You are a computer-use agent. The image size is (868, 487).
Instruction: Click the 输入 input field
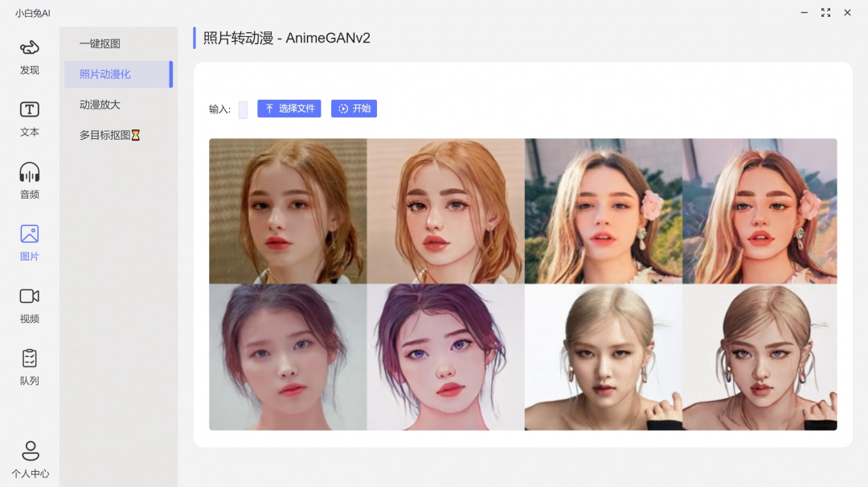[x=243, y=108]
